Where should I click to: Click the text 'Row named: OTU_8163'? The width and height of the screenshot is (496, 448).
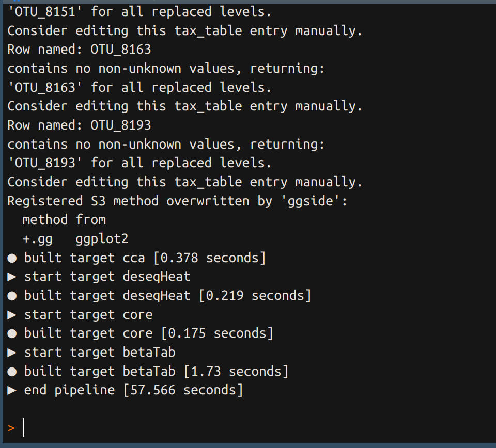tap(79, 50)
